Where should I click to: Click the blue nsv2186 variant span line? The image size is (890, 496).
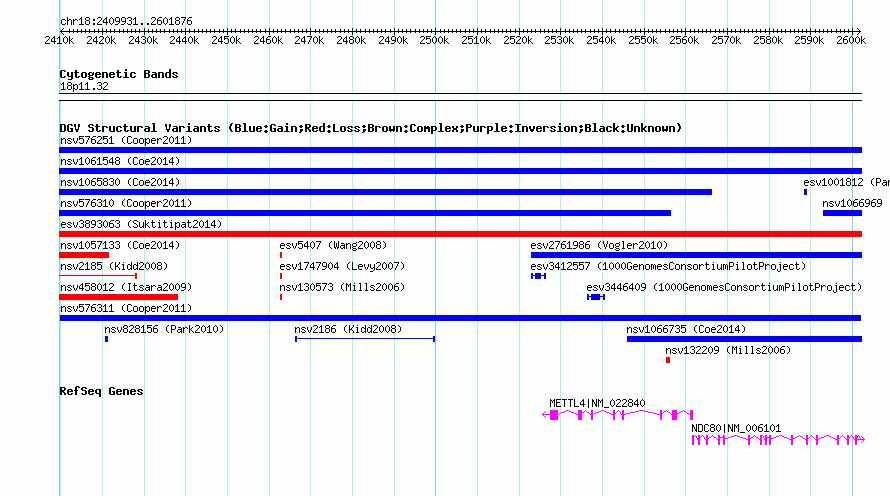[365, 339]
